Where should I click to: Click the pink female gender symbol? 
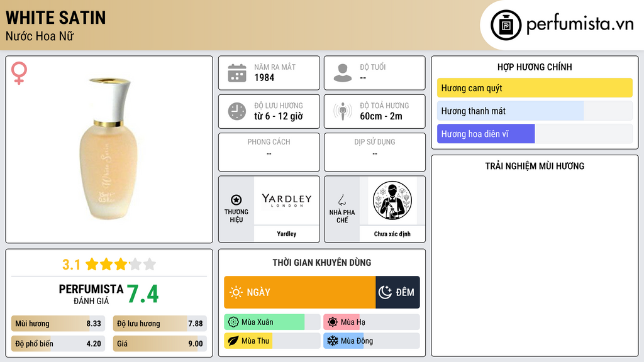tap(19, 73)
